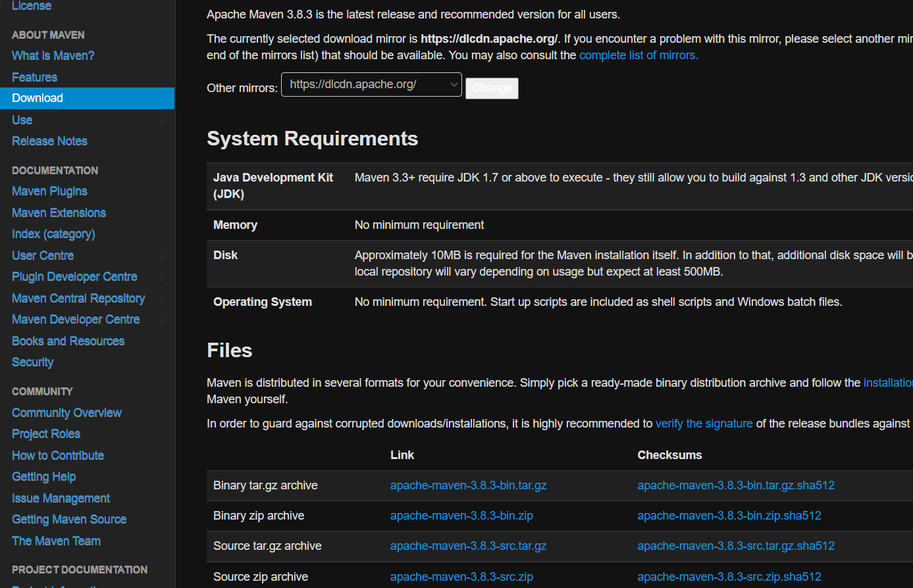This screenshot has height=588, width=913.
Task: Click the No minimum requirement memory value
Action: pyautogui.click(x=419, y=225)
